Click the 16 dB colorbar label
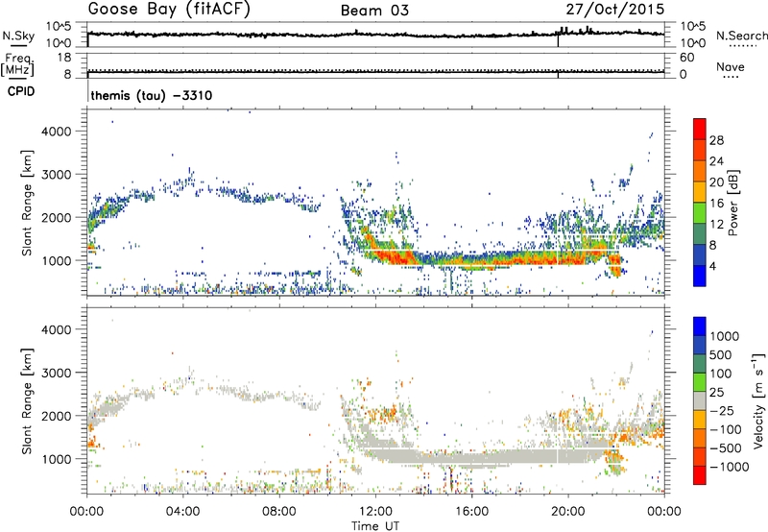 point(716,204)
